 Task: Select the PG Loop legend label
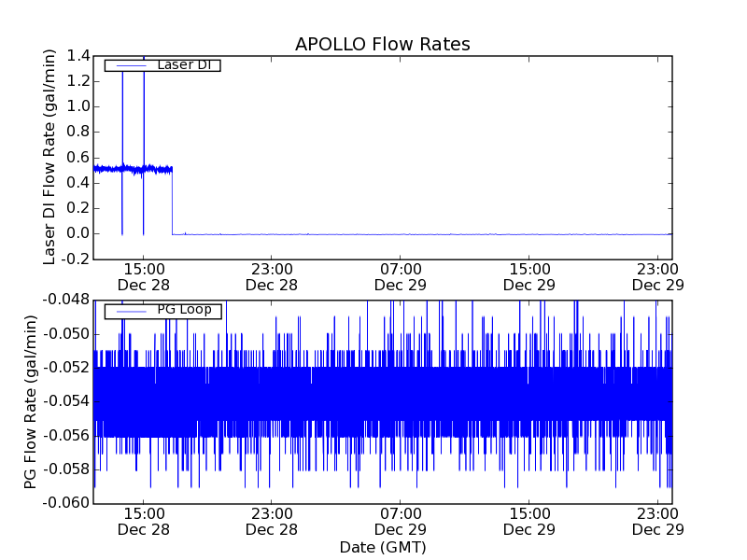coord(184,310)
